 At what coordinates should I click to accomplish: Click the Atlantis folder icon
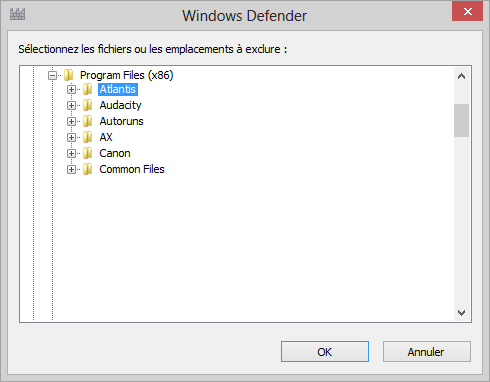pyautogui.click(x=88, y=89)
